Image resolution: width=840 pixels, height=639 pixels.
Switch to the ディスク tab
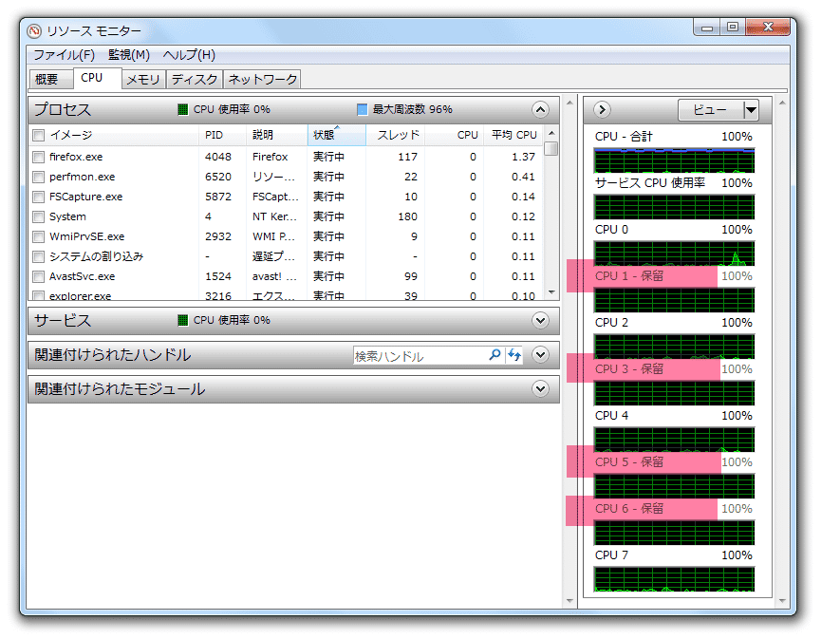point(194,80)
